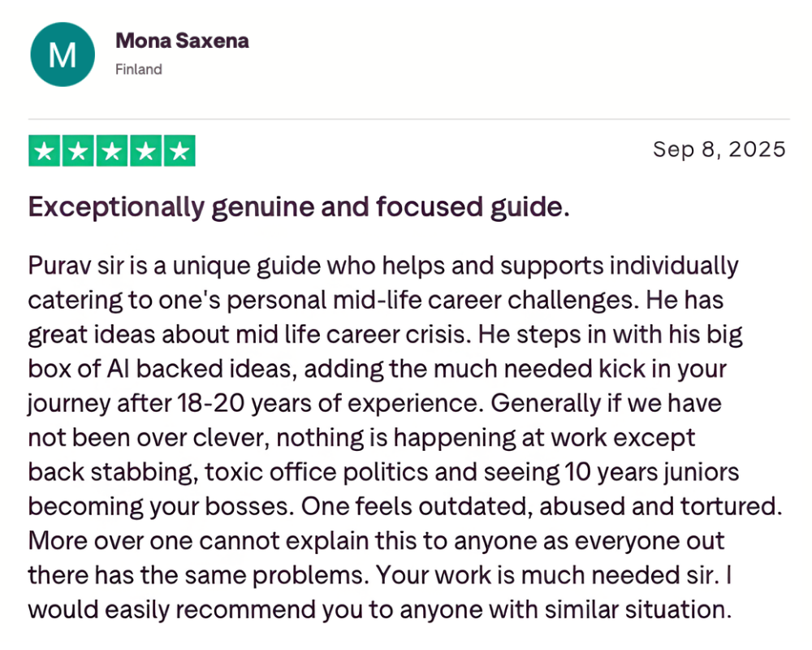
Task: Click the sentence "Your work is much needed sir."
Action: (548, 574)
